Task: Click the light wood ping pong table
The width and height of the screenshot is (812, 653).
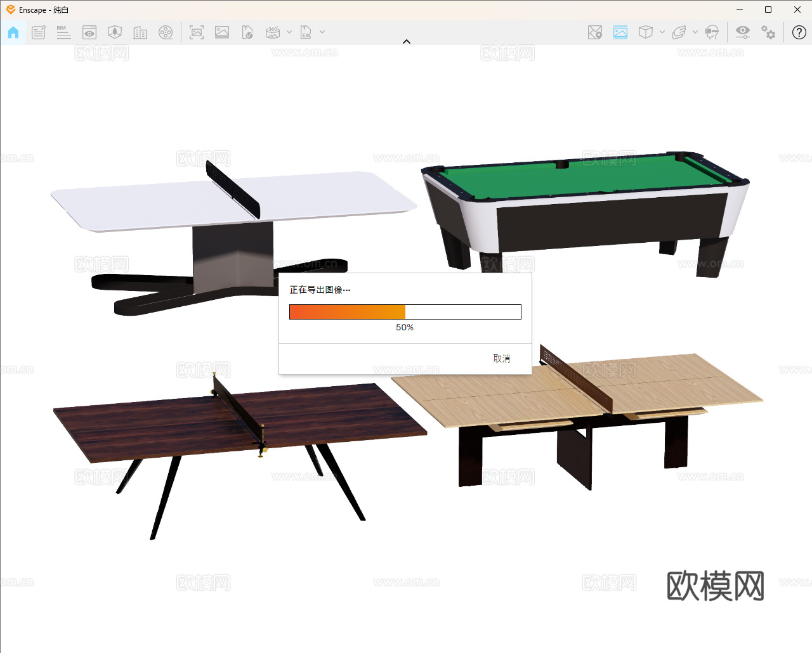Action: 577,418
